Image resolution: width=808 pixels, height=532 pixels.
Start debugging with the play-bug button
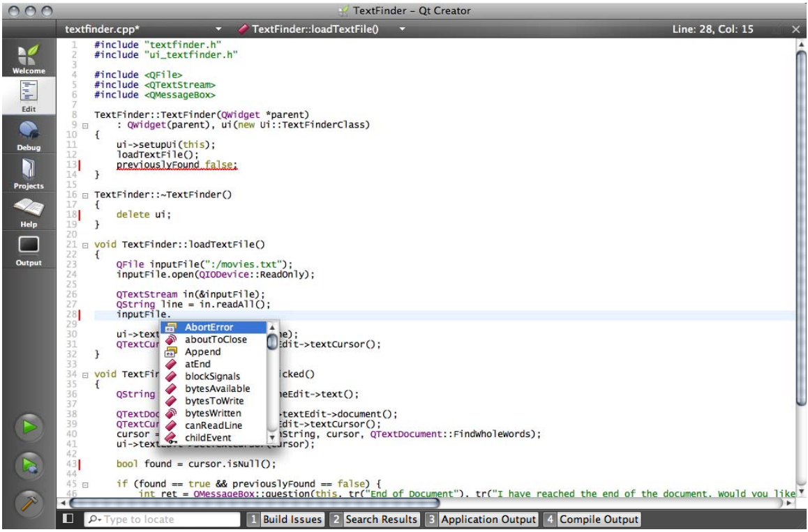point(29,466)
